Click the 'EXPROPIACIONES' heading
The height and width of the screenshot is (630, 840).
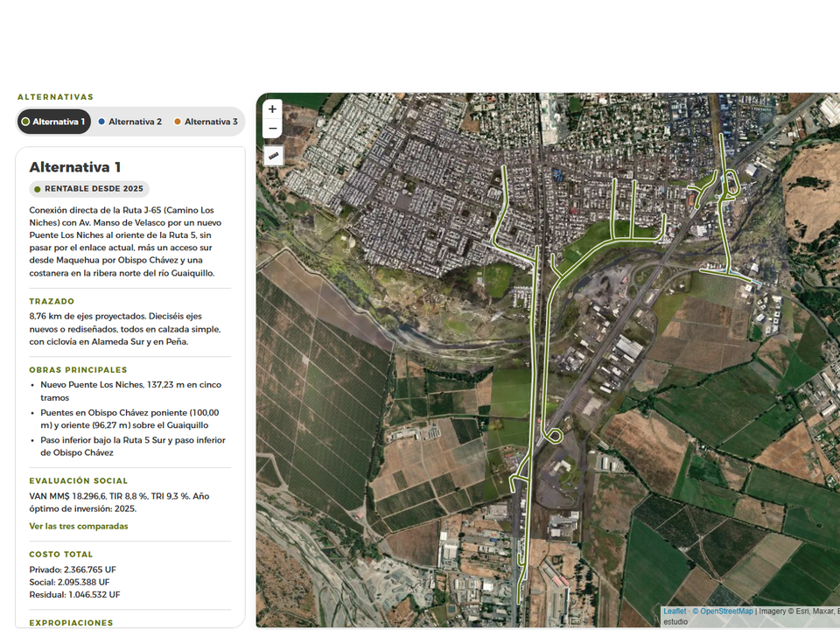71,622
